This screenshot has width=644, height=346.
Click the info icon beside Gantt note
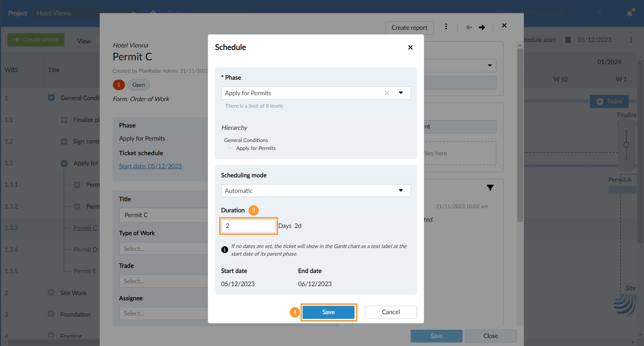tap(225, 250)
